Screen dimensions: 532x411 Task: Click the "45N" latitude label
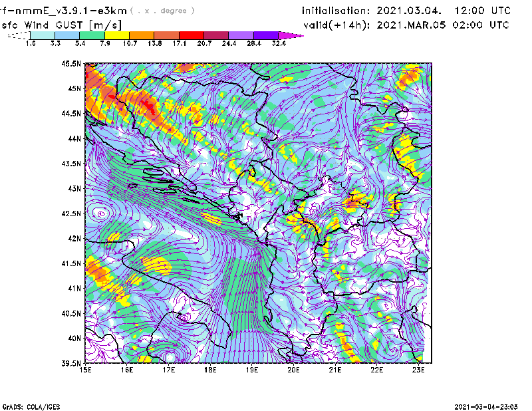click(74, 88)
